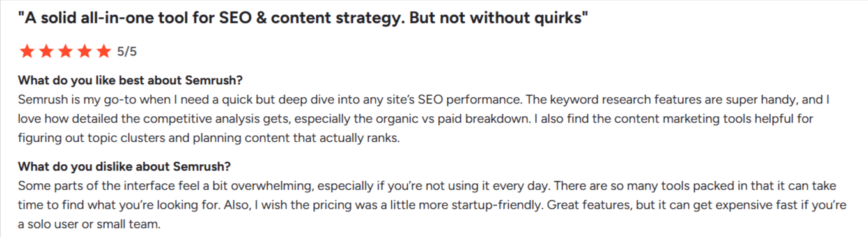Click the second red rating star

pos(45,52)
